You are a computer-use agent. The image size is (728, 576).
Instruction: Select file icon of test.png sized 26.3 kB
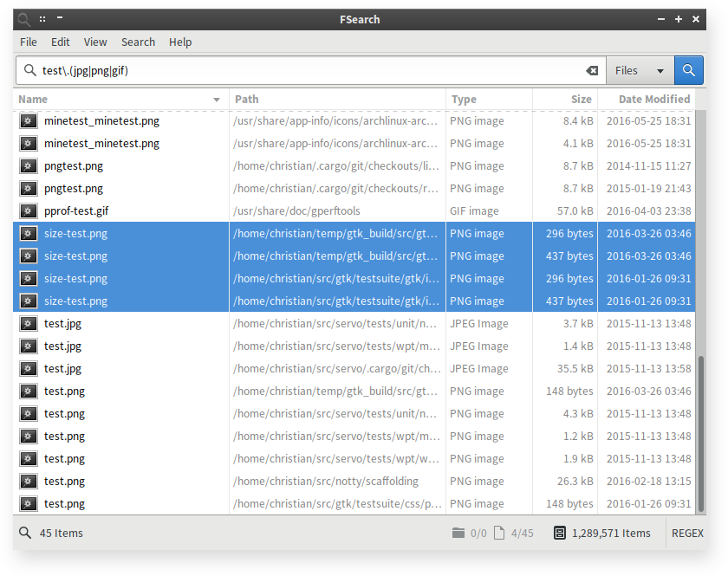click(29, 482)
